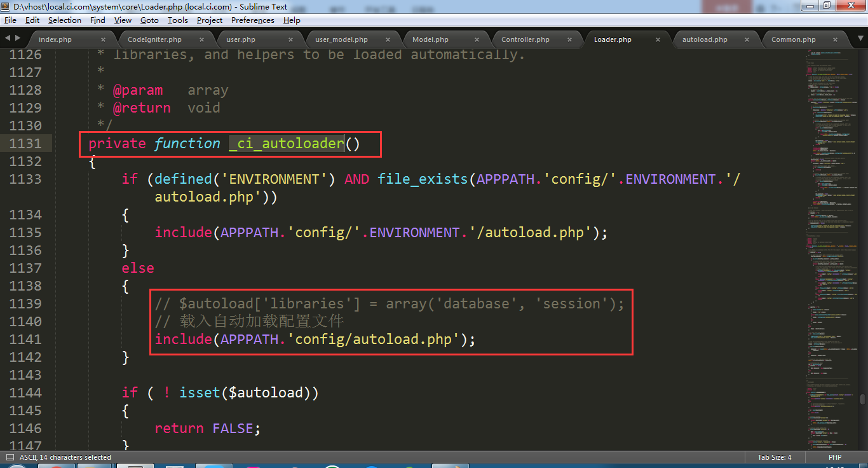Viewport: 868px width, 468px height.
Task: Open the tab list dropdown arrow
Action: (858, 39)
